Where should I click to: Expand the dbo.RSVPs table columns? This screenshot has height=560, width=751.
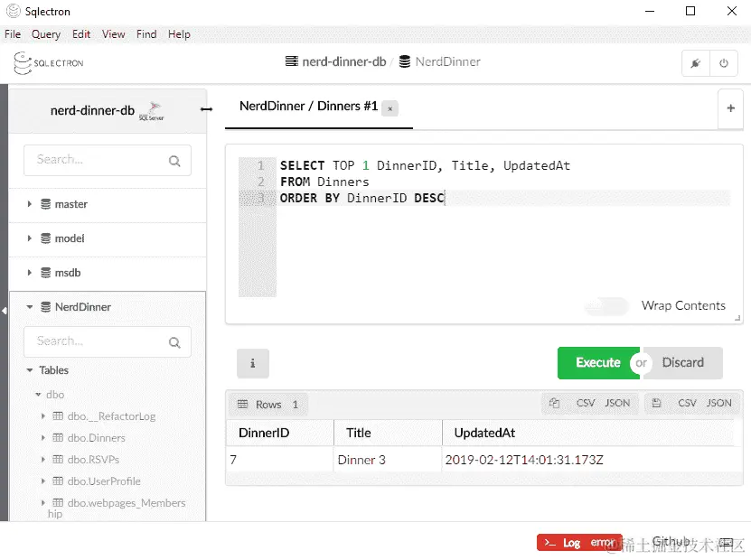coord(43,460)
